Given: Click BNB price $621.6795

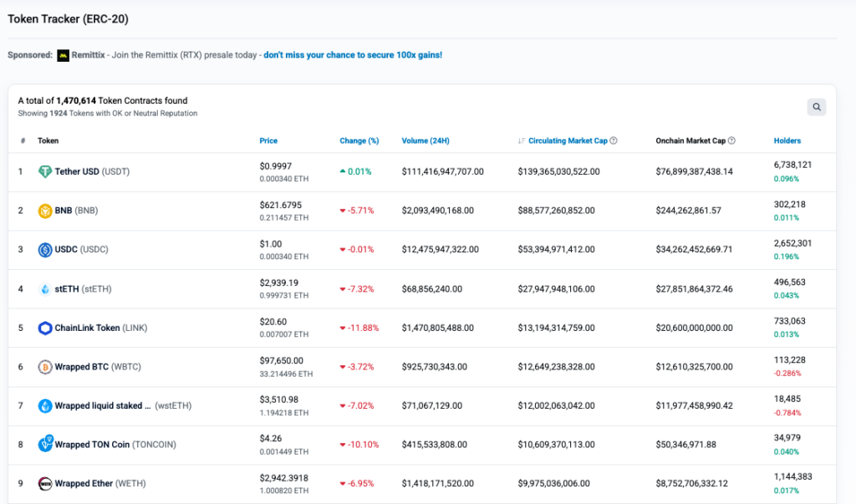Looking at the screenshot, I should point(281,206).
